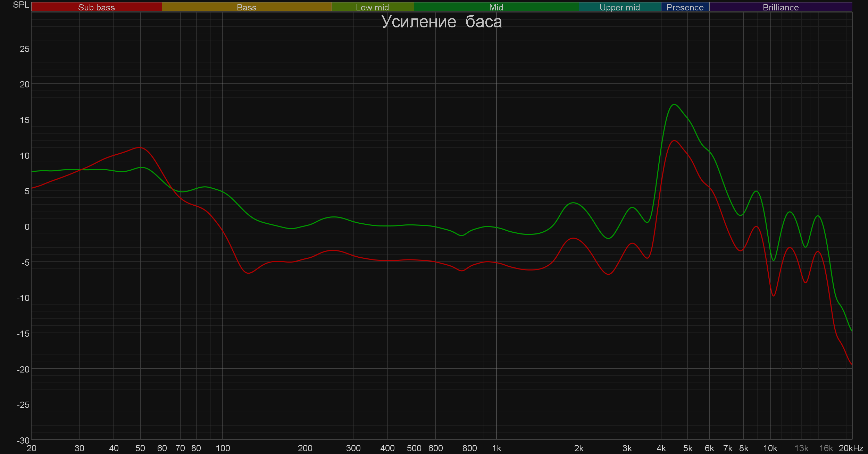This screenshot has width=868, height=454.
Task: Click the Sub bass frequency band
Action: (x=96, y=7)
